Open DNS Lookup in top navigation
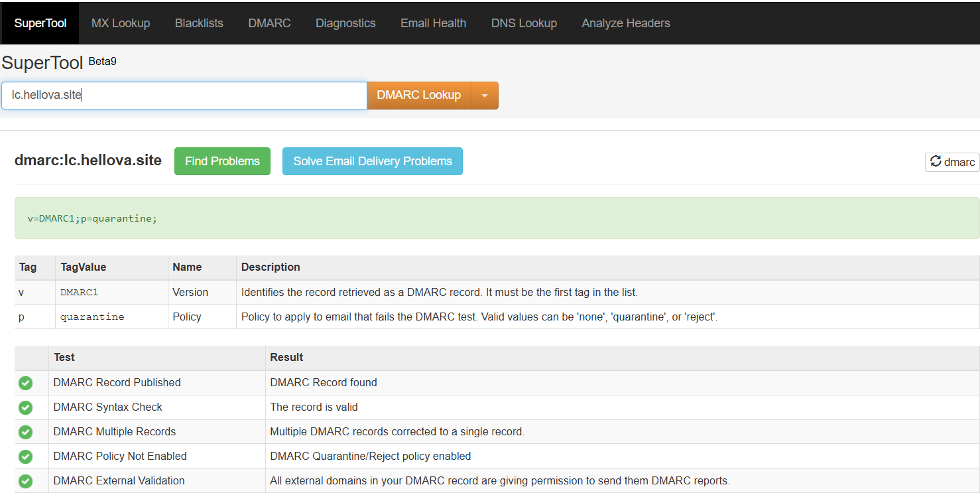This screenshot has width=980, height=499. click(524, 23)
